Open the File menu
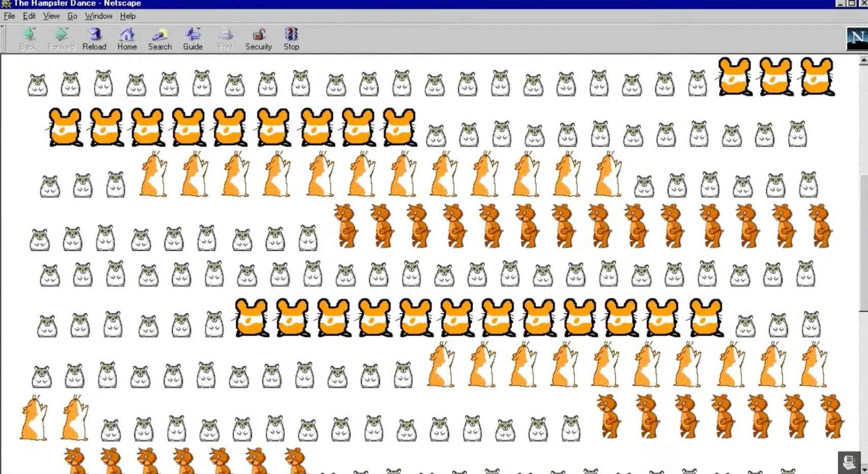 tap(9, 16)
